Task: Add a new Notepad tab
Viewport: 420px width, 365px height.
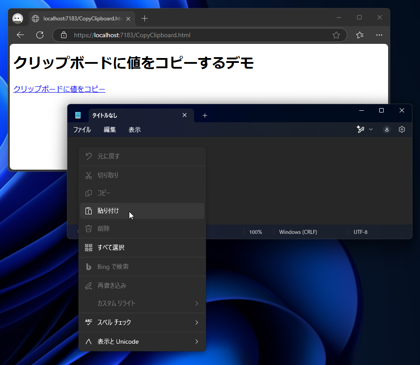Action: coord(205,115)
